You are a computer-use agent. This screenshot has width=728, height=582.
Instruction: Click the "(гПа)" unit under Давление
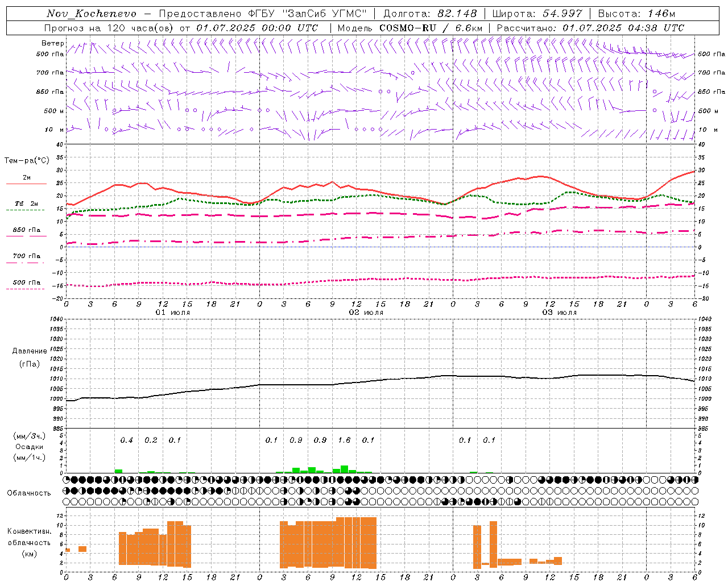(x=30, y=364)
